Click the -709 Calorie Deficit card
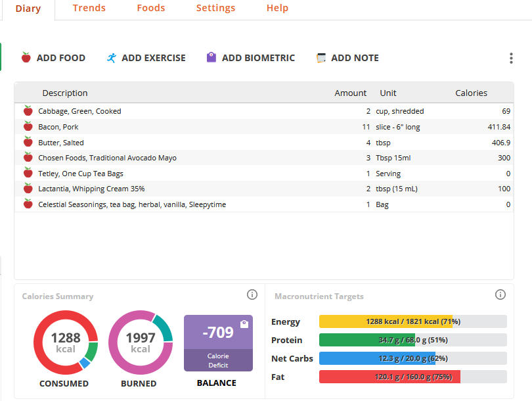This screenshot has width=532, height=401. click(x=218, y=343)
